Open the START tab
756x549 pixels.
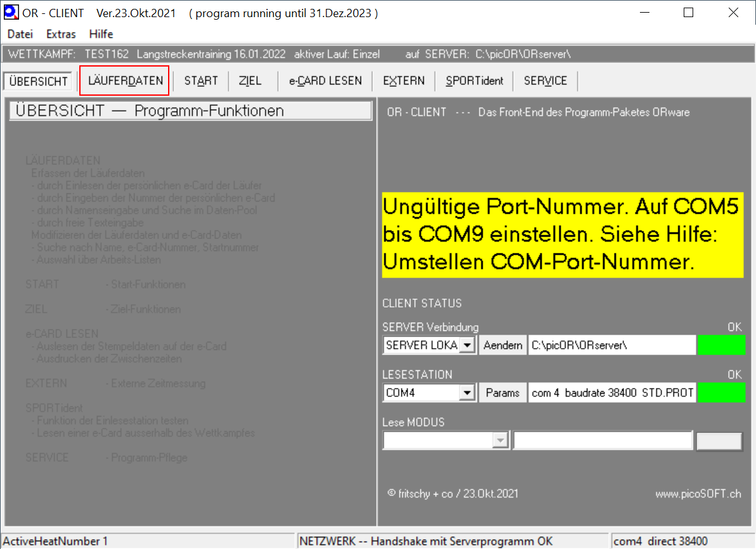coord(201,81)
